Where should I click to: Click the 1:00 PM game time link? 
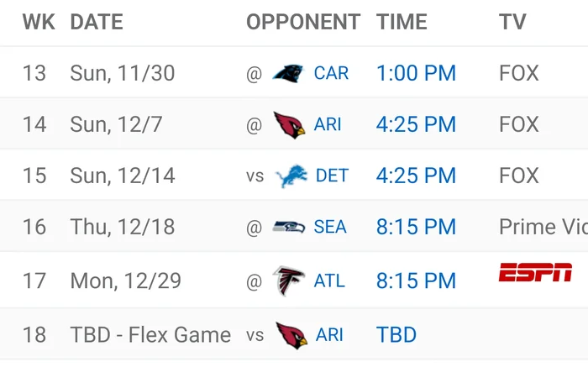416,73
